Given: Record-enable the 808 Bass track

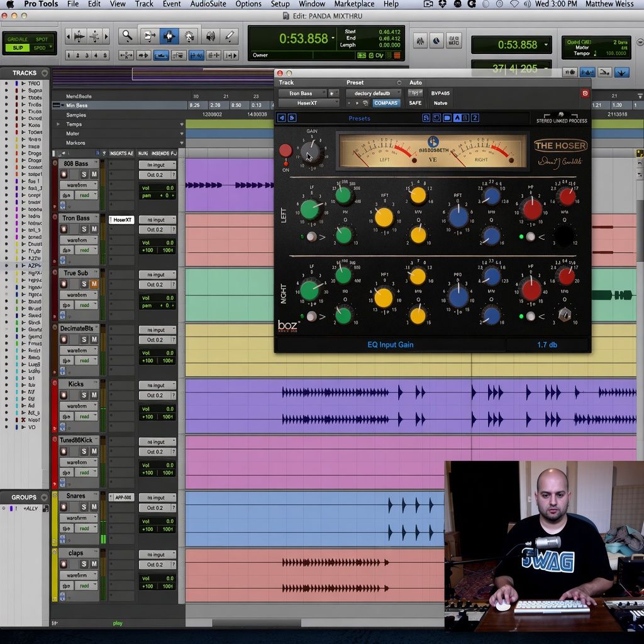Looking at the screenshot, I should click(64, 174).
